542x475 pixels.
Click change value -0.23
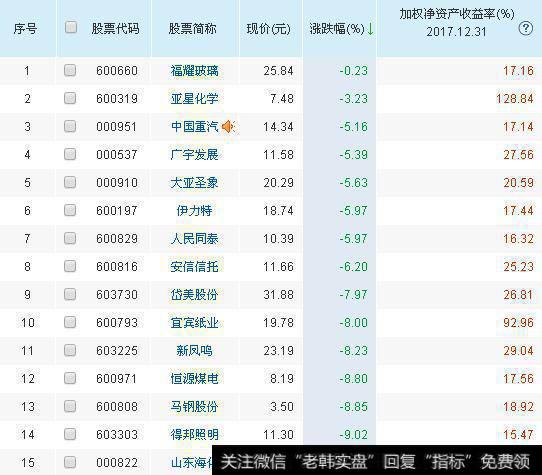click(353, 71)
